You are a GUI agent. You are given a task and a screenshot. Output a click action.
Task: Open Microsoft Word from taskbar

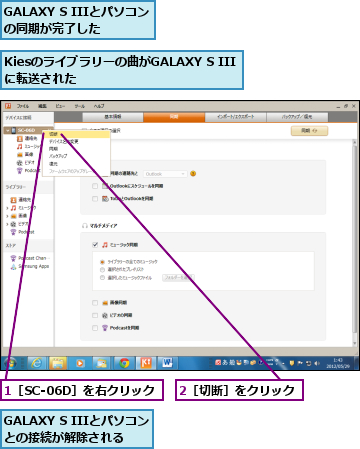[167, 363]
